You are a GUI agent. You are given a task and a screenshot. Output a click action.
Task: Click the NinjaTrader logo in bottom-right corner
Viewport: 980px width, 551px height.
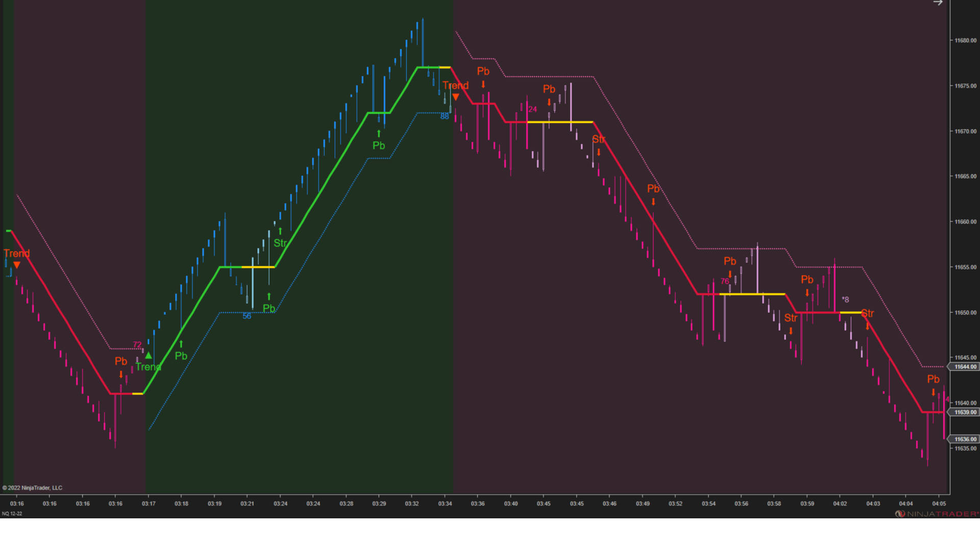(937, 514)
